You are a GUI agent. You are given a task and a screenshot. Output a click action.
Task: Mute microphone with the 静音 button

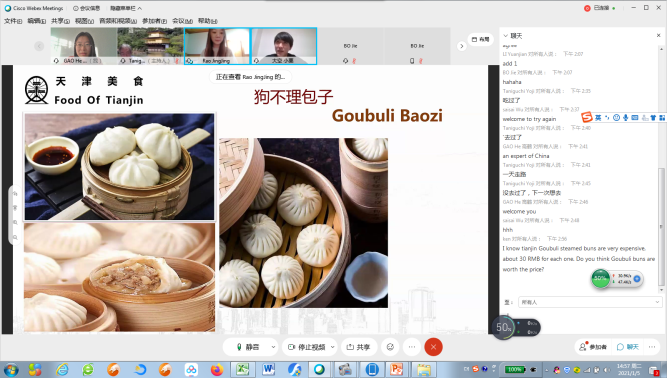point(248,347)
